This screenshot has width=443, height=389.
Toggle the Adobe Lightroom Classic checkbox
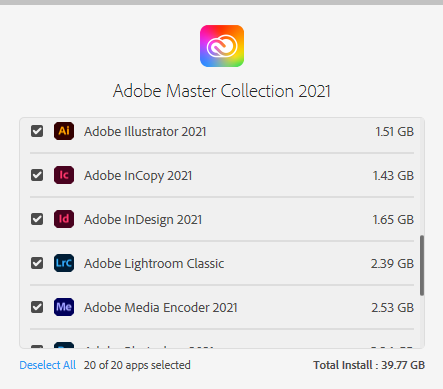coord(37,263)
